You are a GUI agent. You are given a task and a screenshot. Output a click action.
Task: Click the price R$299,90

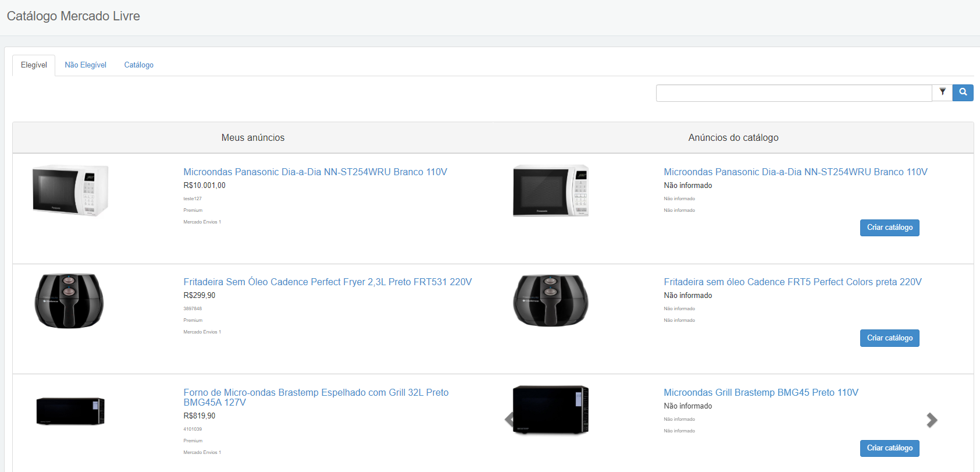199,296
